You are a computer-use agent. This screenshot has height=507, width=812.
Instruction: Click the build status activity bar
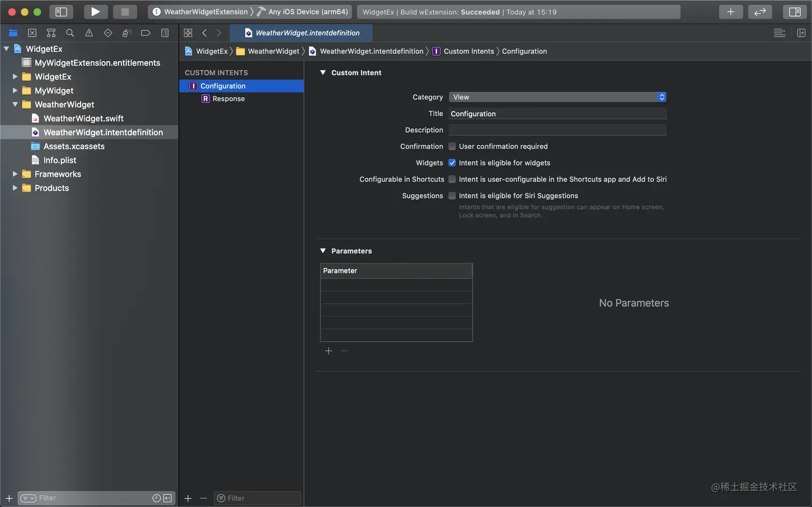519,12
